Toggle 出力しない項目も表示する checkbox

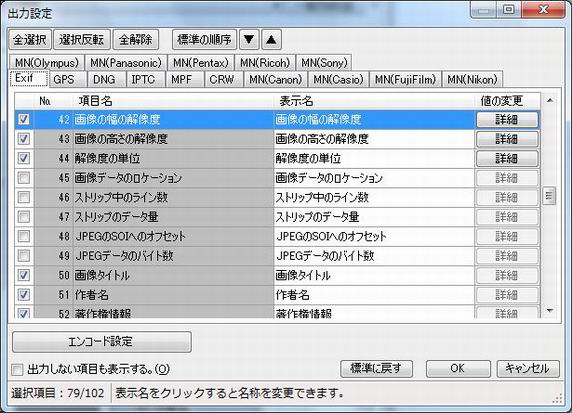[17, 370]
